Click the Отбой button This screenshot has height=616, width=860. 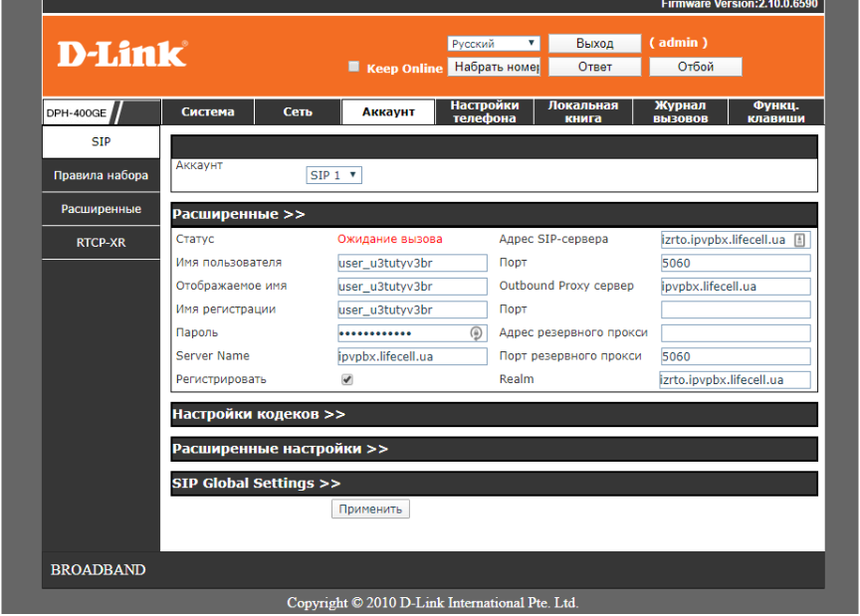click(x=696, y=67)
